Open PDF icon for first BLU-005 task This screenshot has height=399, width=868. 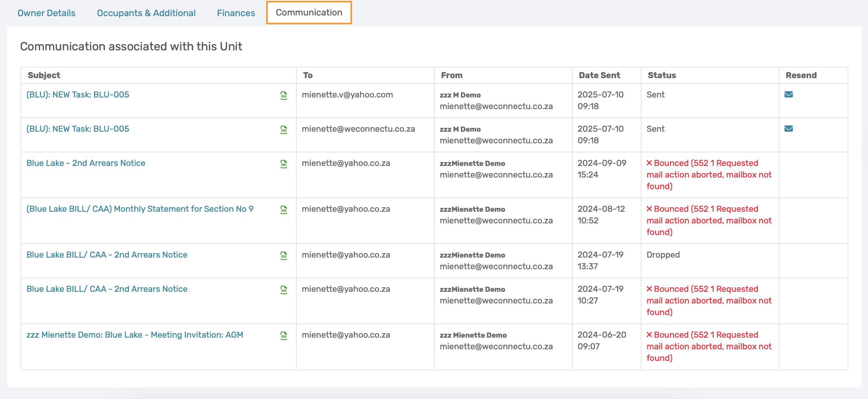click(x=284, y=96)
